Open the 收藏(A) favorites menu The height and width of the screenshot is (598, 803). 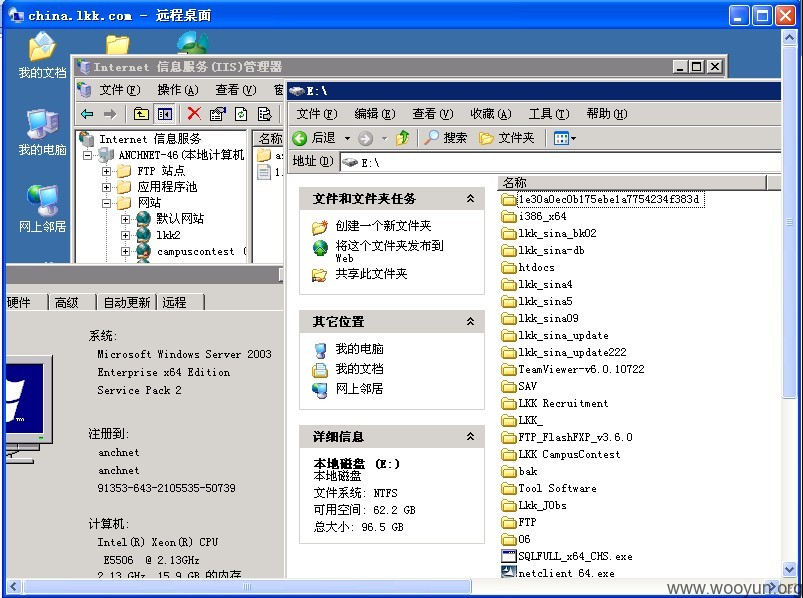pos(491,114)
